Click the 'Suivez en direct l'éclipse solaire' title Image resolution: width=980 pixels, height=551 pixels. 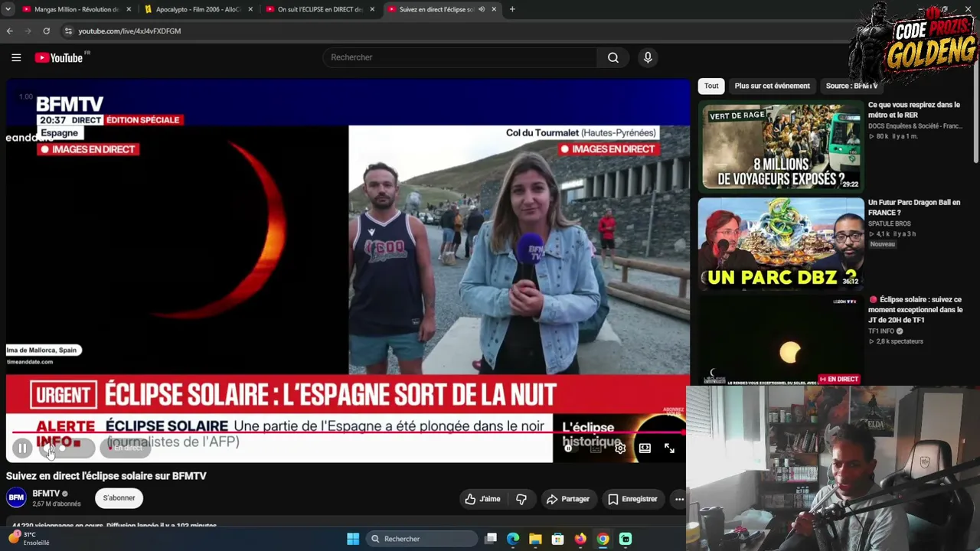click(x=106, y=476)
